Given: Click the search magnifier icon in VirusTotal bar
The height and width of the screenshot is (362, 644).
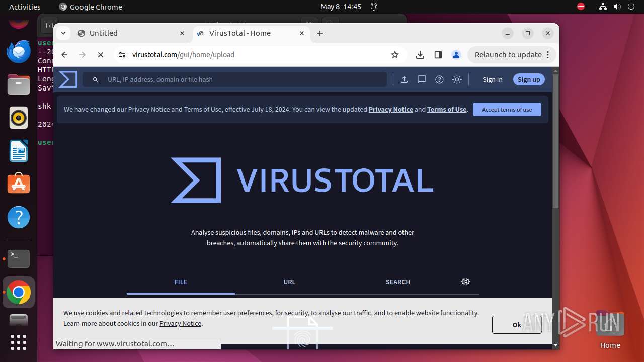Looking at the screenshot, I should pyautogui.click(x=95, y=79).
